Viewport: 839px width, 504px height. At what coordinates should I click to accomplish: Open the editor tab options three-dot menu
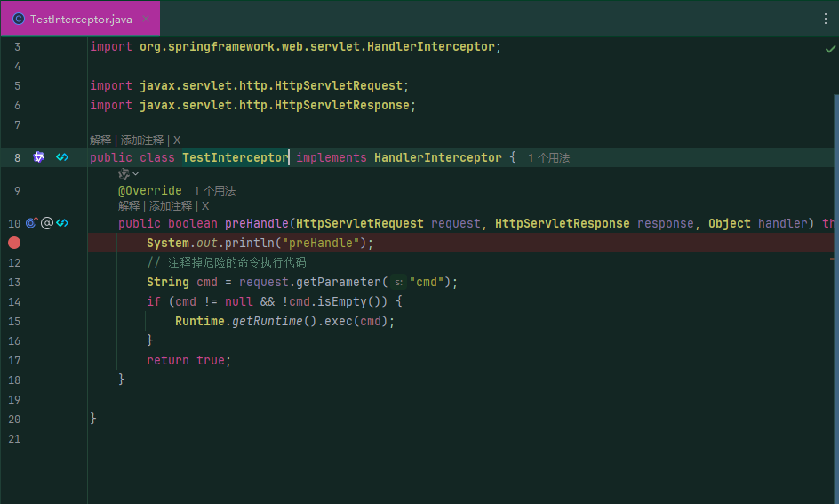tap(826, 20)
